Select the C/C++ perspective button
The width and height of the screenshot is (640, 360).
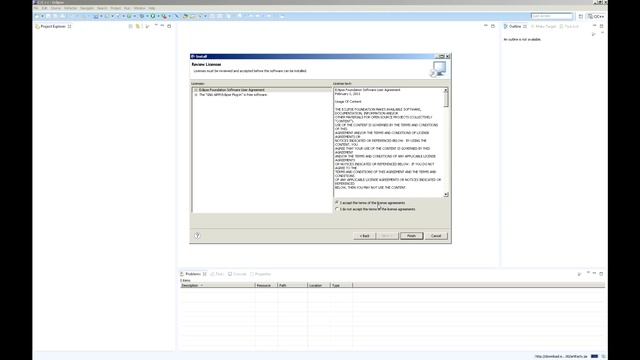click(596, 16)
